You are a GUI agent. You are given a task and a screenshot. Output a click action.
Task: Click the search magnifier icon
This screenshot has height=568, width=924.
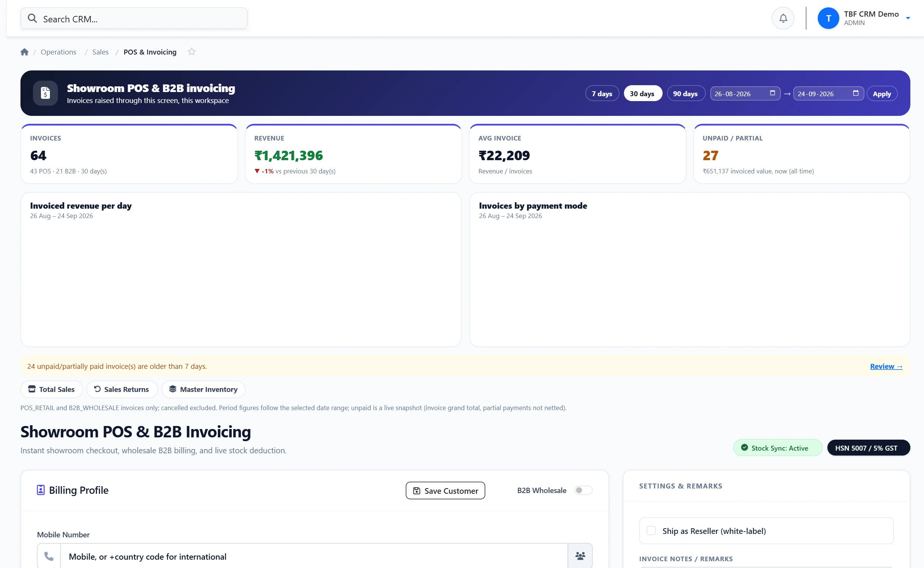33,18
